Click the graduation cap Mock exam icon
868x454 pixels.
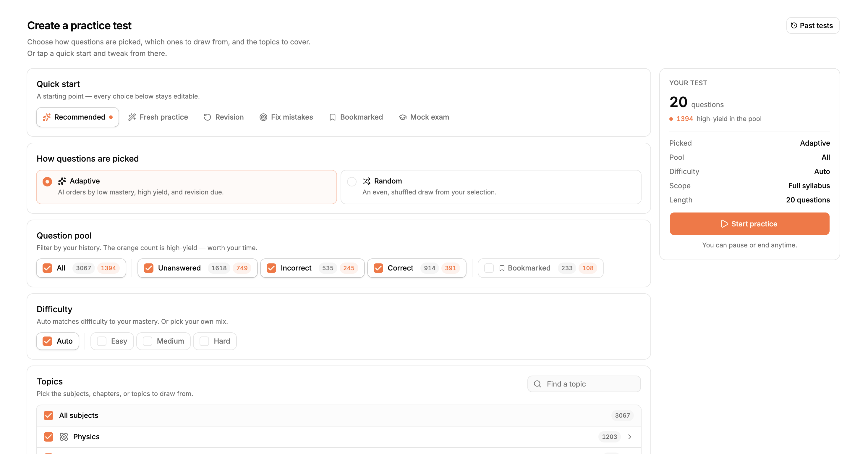pos(402,117)
